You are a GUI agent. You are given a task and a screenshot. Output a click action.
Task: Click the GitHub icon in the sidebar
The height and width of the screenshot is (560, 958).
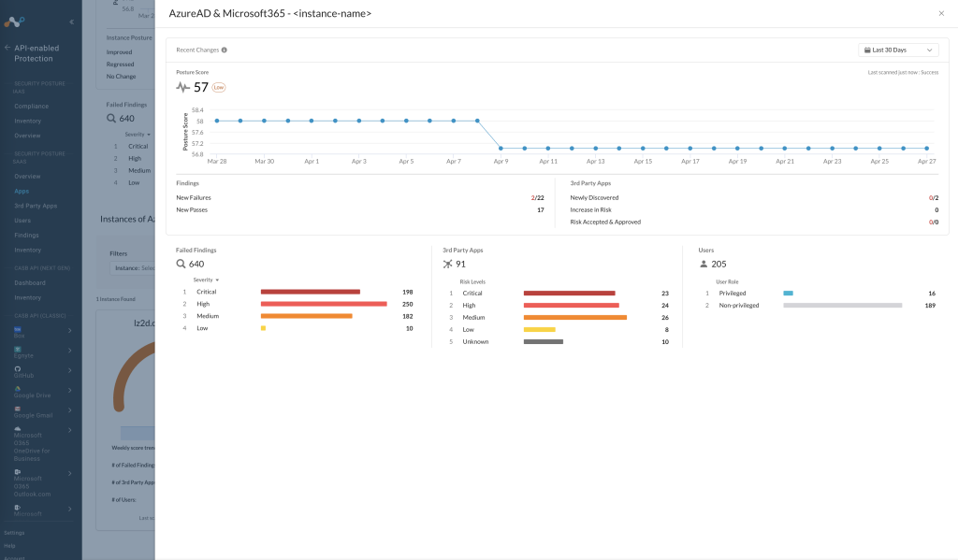17,369
